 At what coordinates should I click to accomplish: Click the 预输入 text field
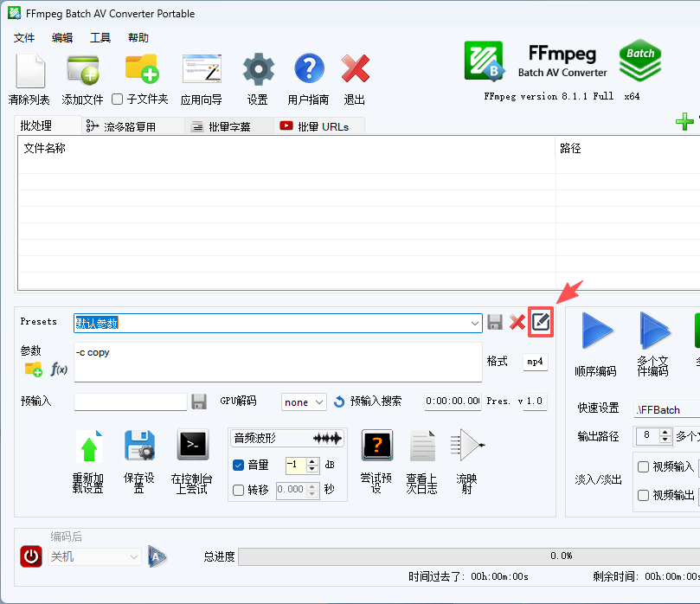click(x=131, y=402)
